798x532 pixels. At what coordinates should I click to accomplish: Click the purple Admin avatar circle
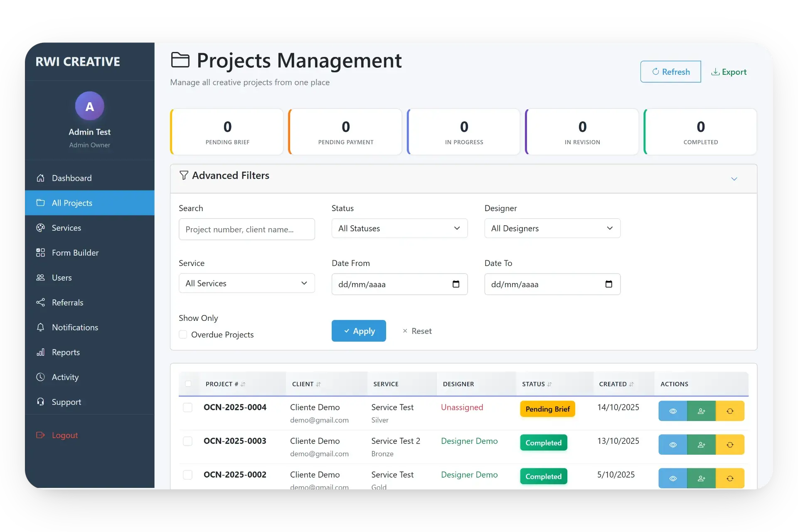pyautogui.click(x=89, y=106)
